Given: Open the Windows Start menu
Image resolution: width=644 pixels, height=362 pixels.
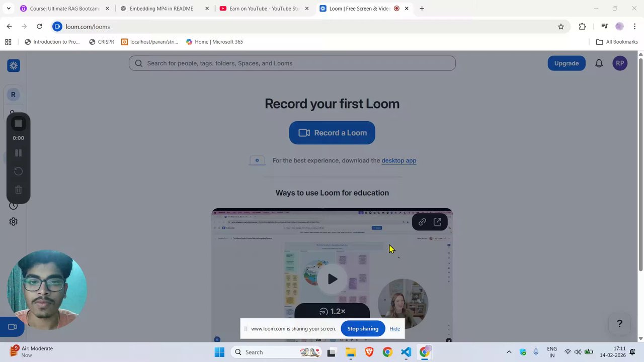Looking at the screenshot, I should [x=219, y=352].
